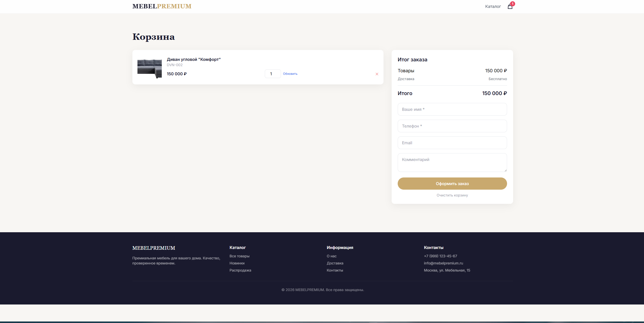Screen dimensions: 644x323
Task: Go to the footer Новинки link
Action: (x=237, y=263)
